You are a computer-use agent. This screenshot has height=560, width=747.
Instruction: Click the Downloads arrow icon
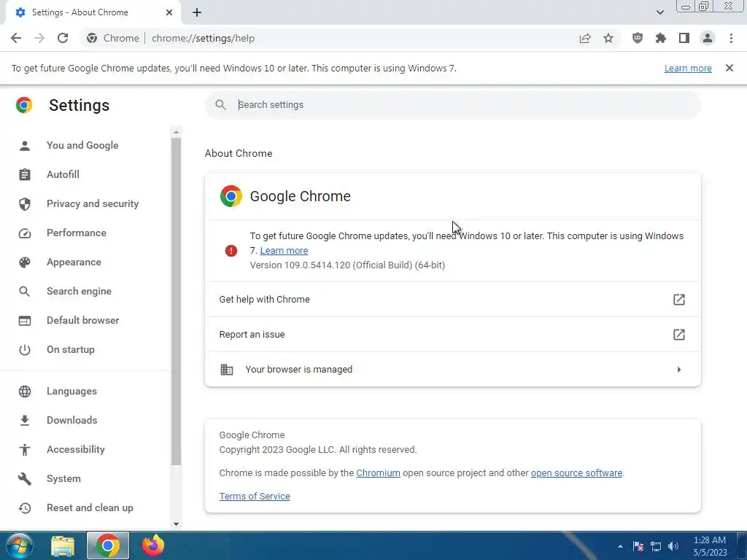click(25, 421)
